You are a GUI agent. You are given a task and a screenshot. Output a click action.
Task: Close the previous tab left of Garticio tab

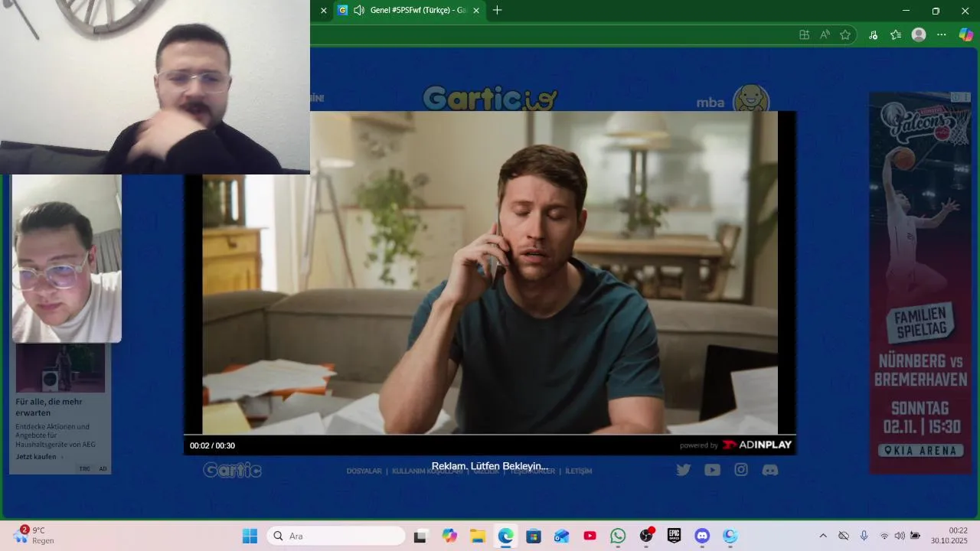click(x=323, y=11)
